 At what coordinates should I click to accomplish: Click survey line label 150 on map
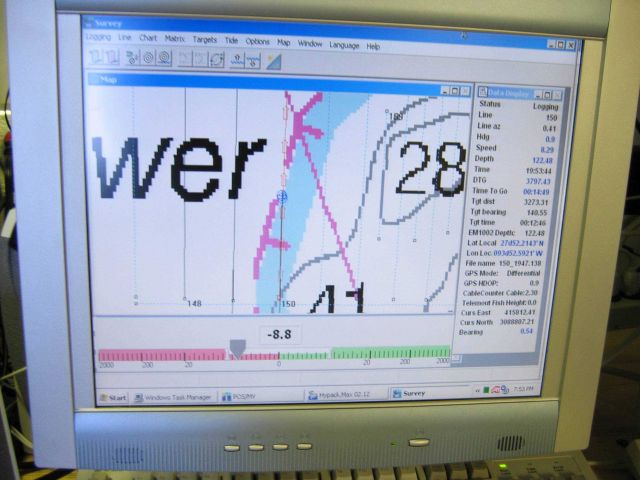288,304
